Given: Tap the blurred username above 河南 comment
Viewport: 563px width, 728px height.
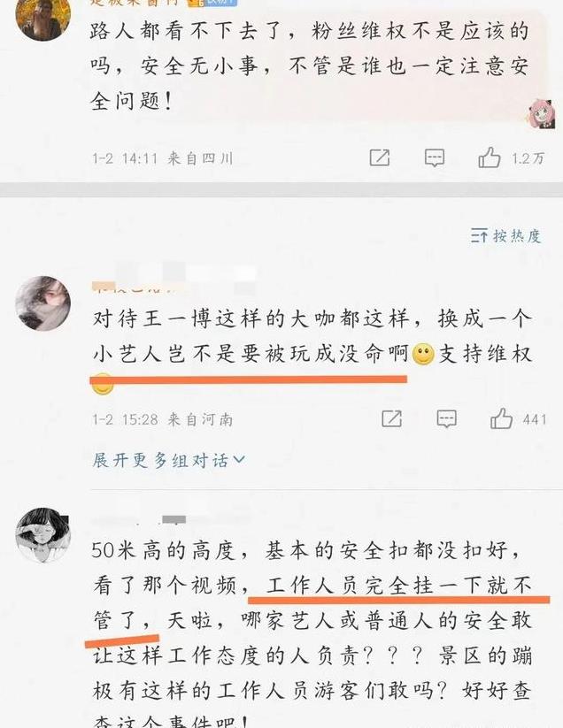Looking at the screenshot, I should tap(174, 279).
